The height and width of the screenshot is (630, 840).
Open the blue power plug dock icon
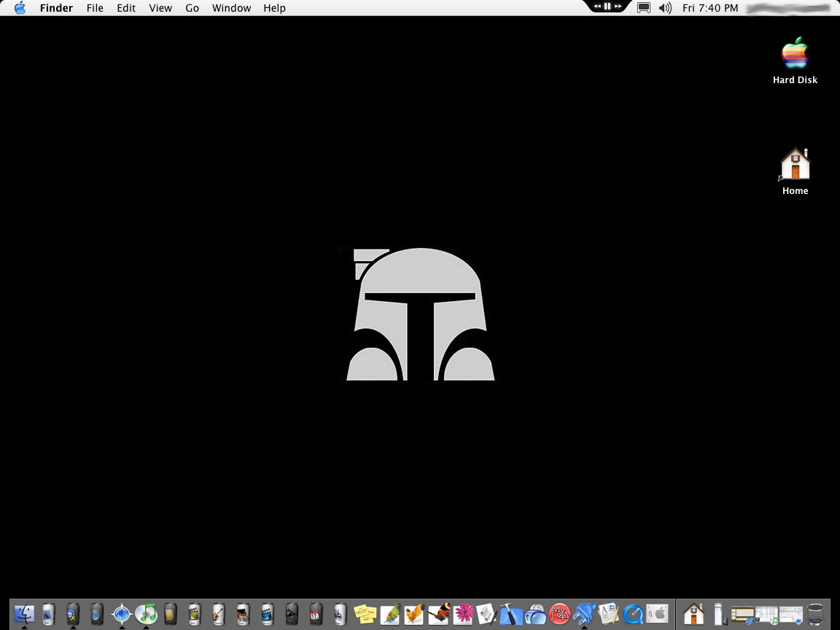(584, 614)
